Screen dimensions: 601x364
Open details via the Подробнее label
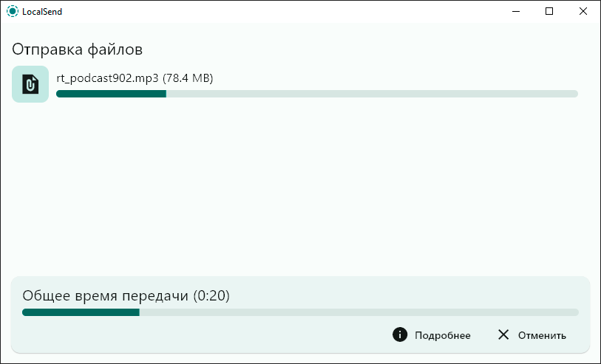pyautogui.click(x=442, y=335)
